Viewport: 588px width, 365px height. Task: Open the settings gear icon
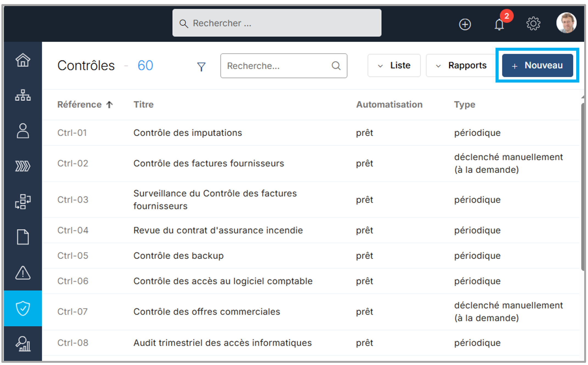click(x=533, y=24)
